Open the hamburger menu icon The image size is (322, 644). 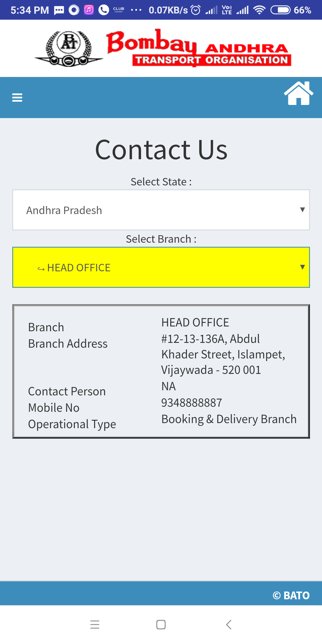pos(17,97)
